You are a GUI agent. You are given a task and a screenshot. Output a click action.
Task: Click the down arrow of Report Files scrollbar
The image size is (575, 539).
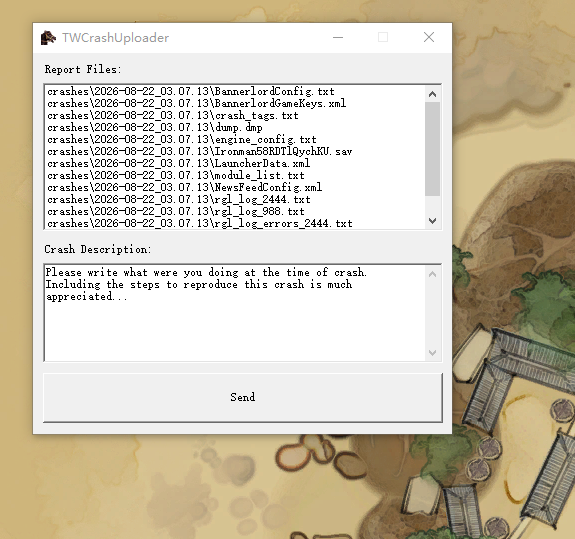pos(432,221)
